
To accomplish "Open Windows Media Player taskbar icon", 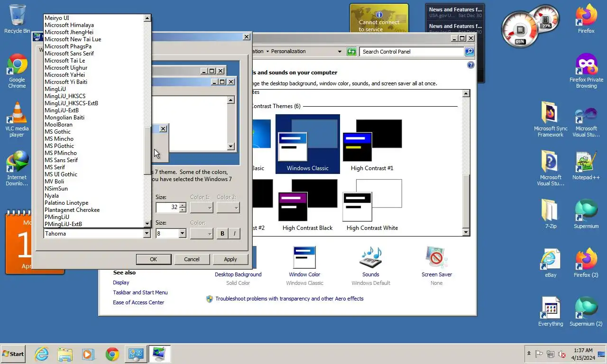I will coord(88,354).
